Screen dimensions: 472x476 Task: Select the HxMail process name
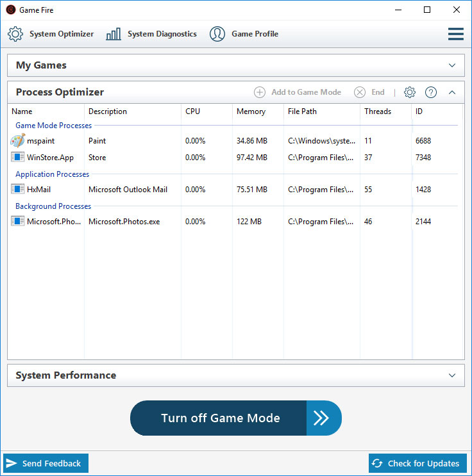(x=38, y=190)
